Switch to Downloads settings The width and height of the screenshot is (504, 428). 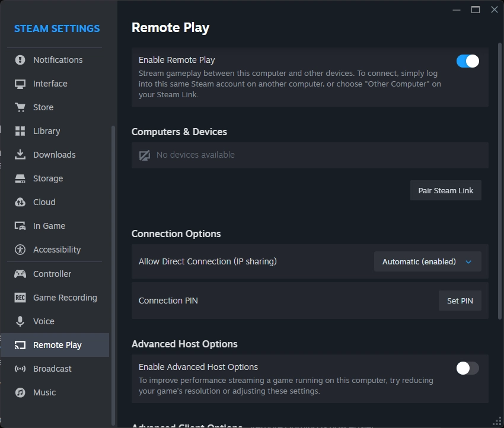tap(55, 155)
